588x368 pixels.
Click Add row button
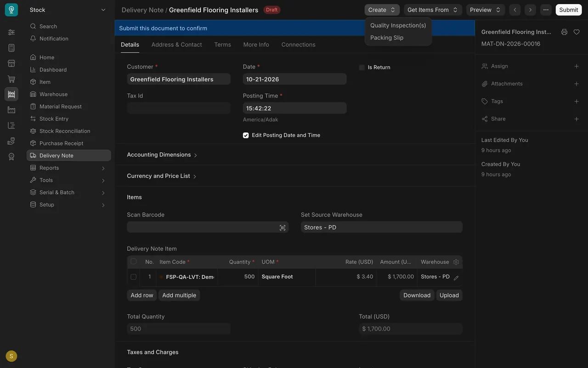[142, 295]
